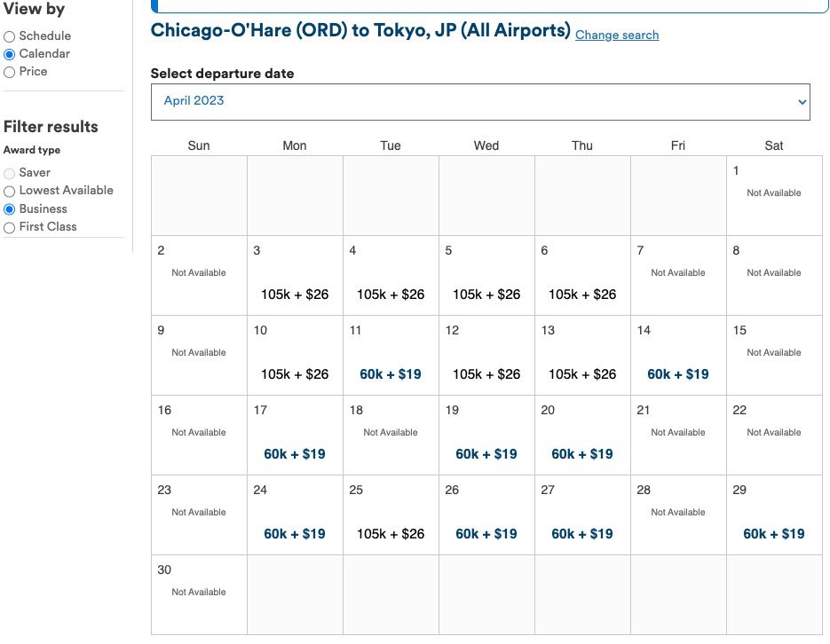Click the 60k + $19 fare on April 11
Screen dimensions: 830x644
(390, 373)
